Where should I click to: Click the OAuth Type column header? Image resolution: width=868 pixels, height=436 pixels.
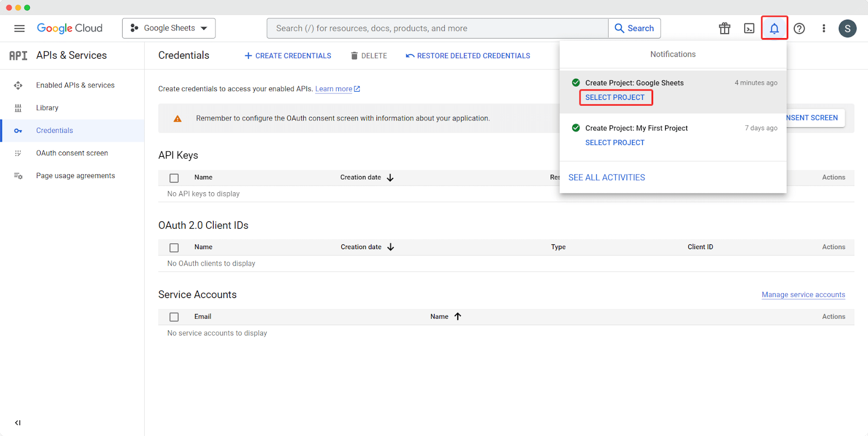click(558, 247)
